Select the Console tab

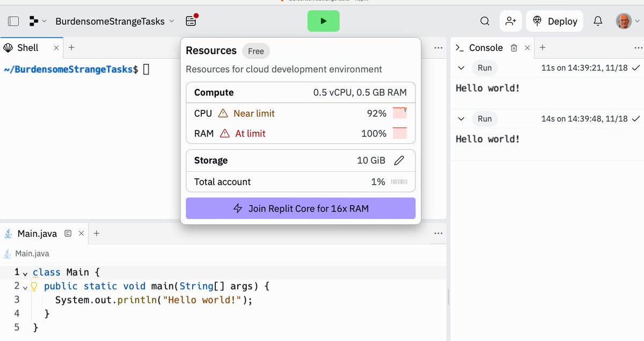click(x=486, y=48)
